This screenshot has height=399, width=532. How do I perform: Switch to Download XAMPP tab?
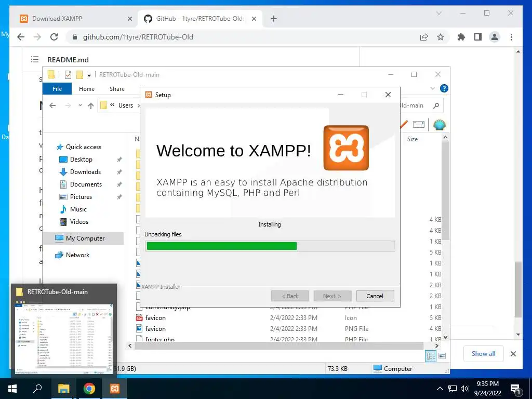76,19
